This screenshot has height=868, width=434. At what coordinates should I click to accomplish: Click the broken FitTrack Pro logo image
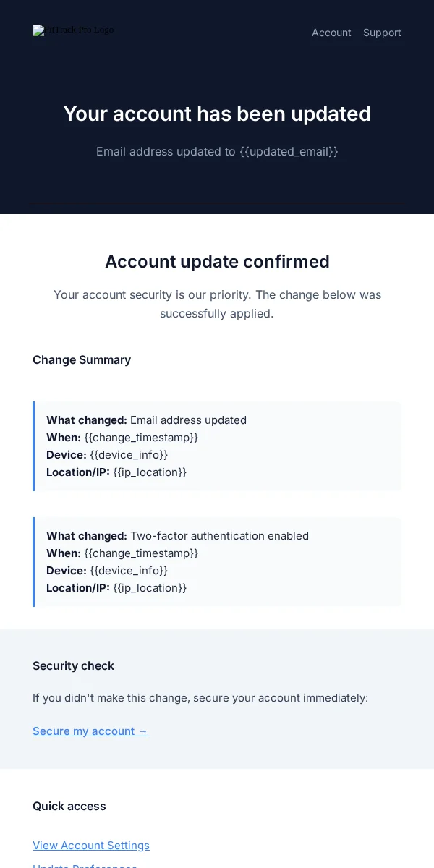(73, 30)
